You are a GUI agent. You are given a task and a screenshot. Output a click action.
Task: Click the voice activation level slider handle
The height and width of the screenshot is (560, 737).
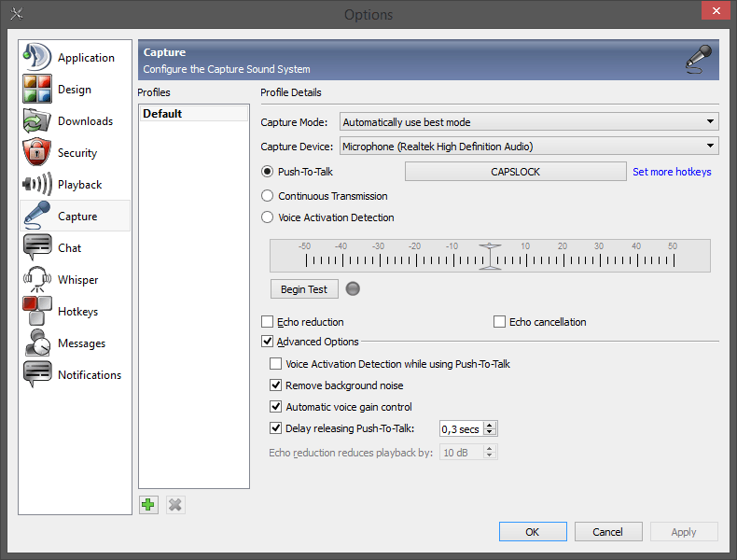point(490,257)
